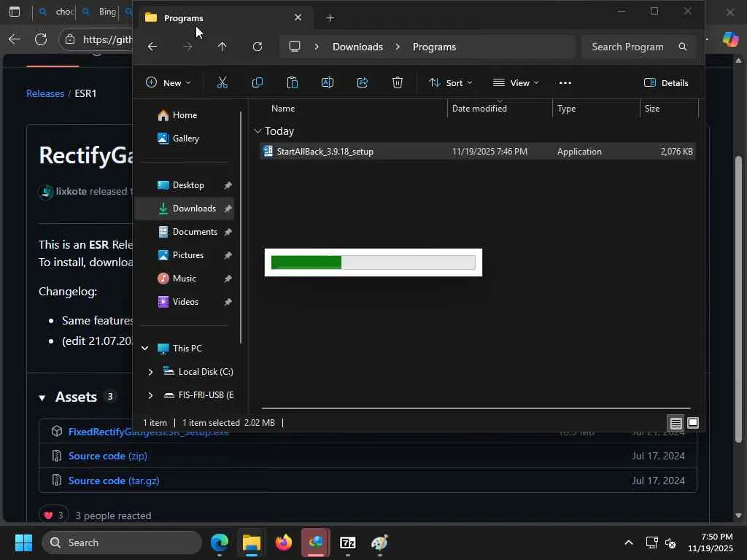Open the taskbar clock and date
747x560 pixels.
[711, 542]
